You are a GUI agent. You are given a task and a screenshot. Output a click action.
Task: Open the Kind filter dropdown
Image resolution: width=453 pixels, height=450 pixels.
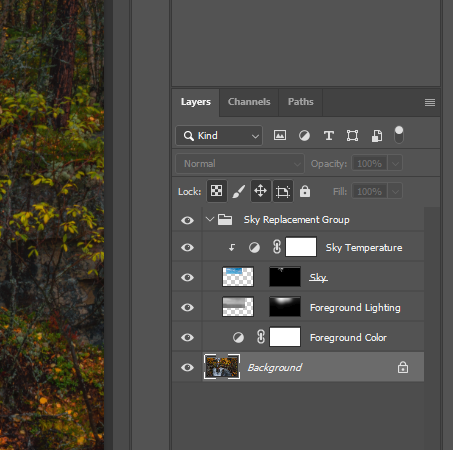click(219, 135)
